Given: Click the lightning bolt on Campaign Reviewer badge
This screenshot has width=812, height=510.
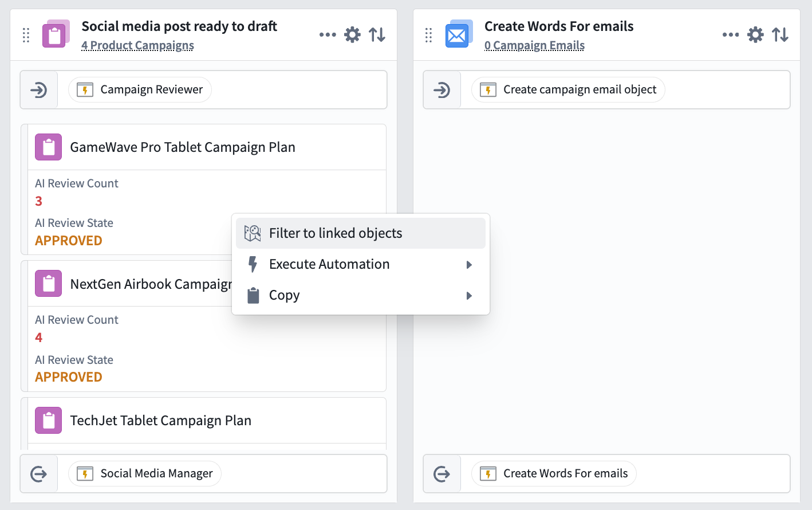Looking at the screenshot, I should click(x=85, y=89).
